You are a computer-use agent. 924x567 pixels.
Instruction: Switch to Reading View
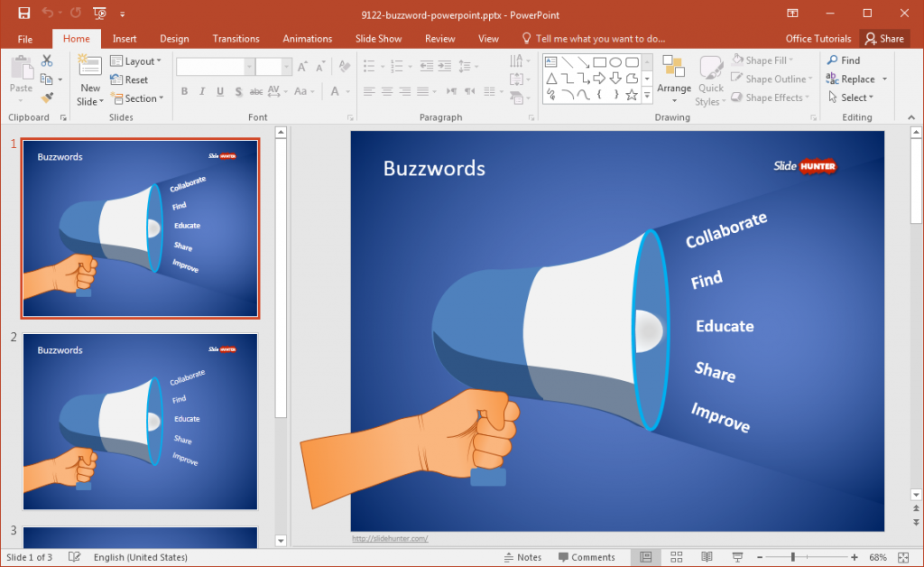707,556
